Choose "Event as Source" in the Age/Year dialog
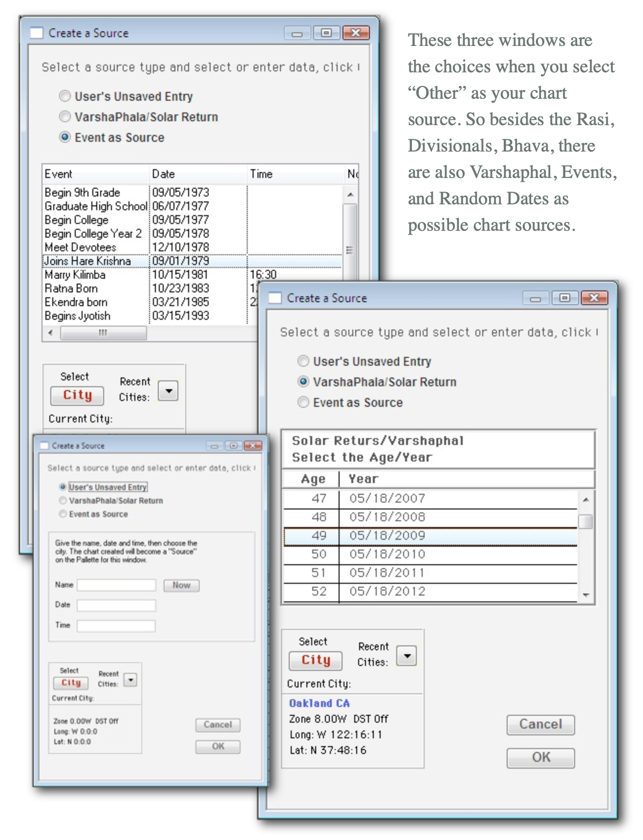Image resolution: width=643 pixels, height=840 pixels. (303, 402)
